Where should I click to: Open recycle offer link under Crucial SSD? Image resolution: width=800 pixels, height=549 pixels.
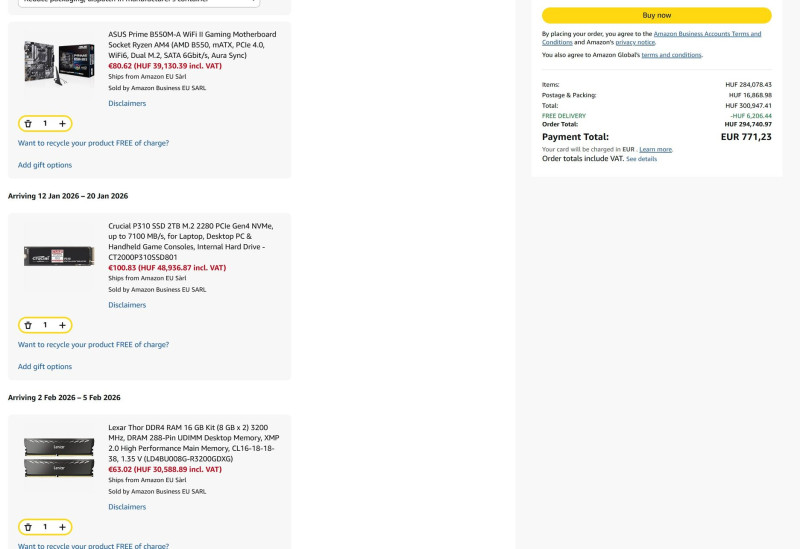click(93, 345)
